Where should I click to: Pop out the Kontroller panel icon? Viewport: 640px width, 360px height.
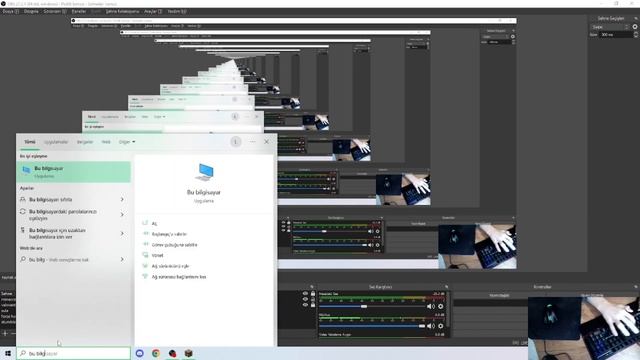coord(636,287)
